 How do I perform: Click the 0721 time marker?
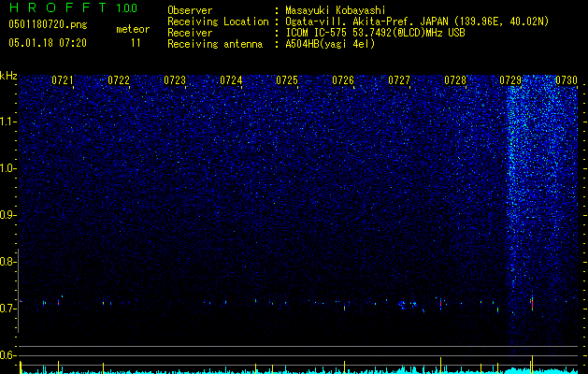coord(63,80)
